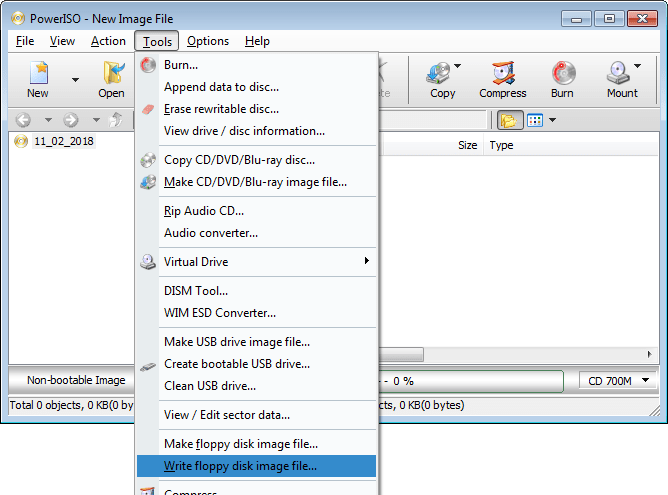This screenshot has width=668, height=495.
Task: Open the Forward history dropdown arrow
Action: pyautogui.click(x=96, y=120)
